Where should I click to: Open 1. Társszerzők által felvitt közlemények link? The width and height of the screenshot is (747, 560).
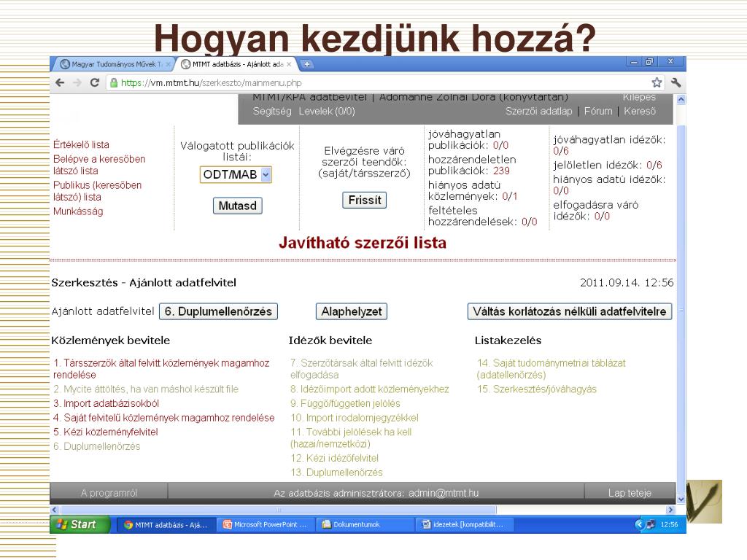[161, 368]
